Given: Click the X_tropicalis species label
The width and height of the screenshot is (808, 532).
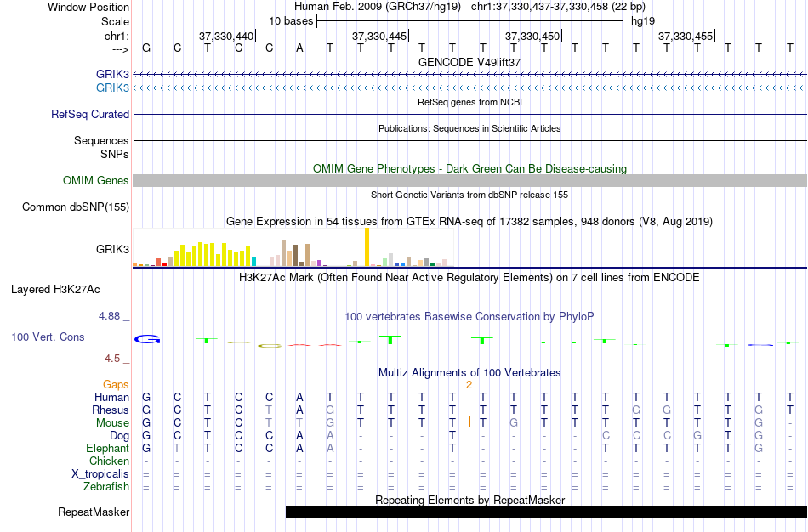Looking at the screenshot, I should [x=100, y=474].
